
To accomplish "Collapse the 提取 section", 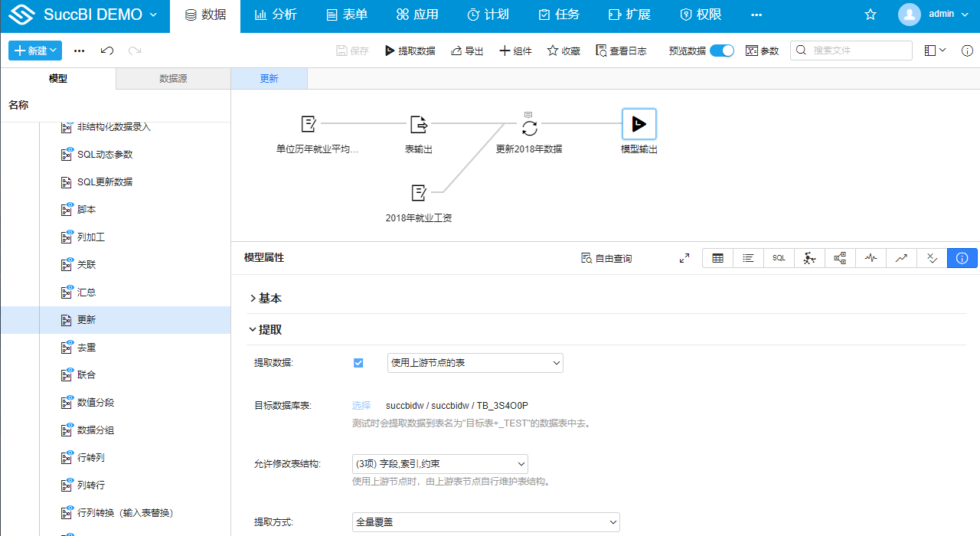I will coord(266,330).
